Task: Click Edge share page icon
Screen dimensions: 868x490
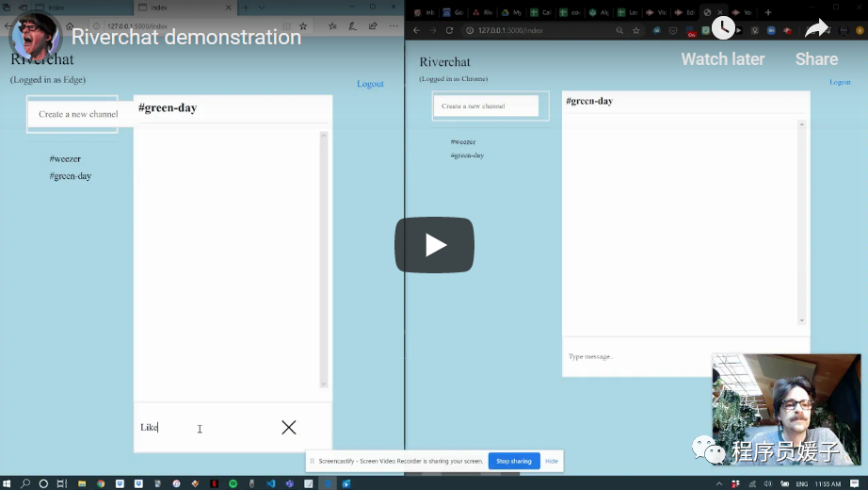Action: [373, 26]
